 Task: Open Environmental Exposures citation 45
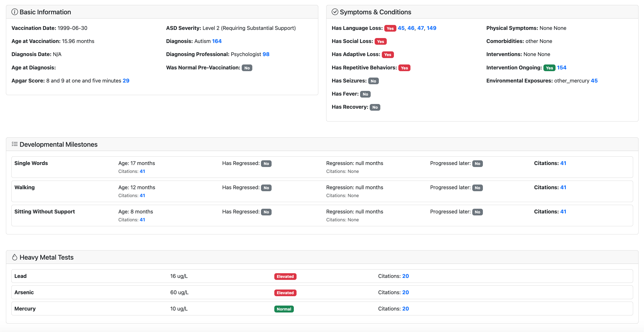(x=594, y=81)
